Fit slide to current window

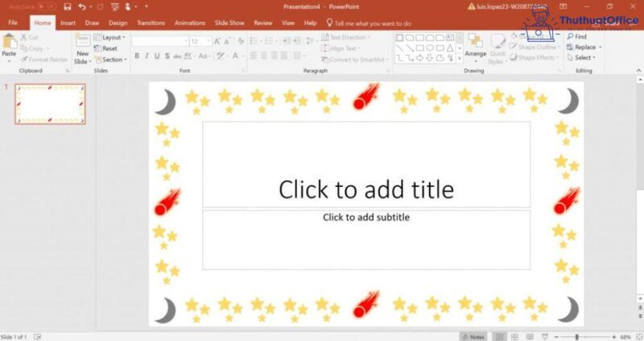coord(639,337)
